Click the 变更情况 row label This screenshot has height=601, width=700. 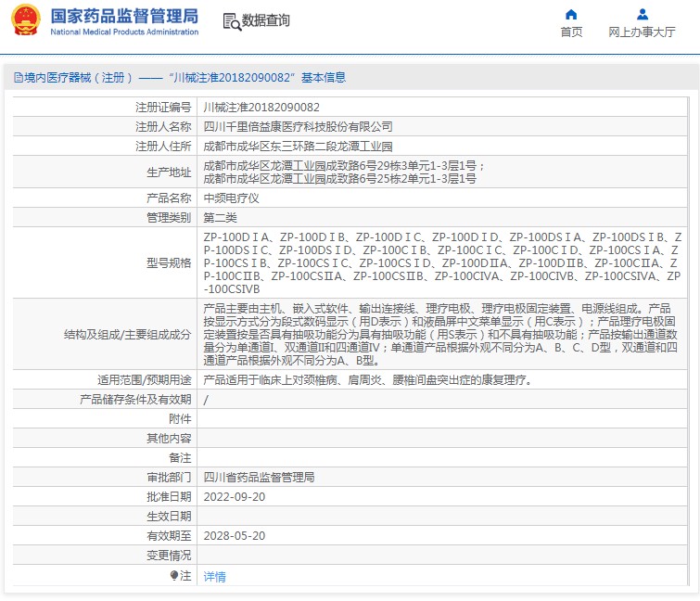click(169, 556)
